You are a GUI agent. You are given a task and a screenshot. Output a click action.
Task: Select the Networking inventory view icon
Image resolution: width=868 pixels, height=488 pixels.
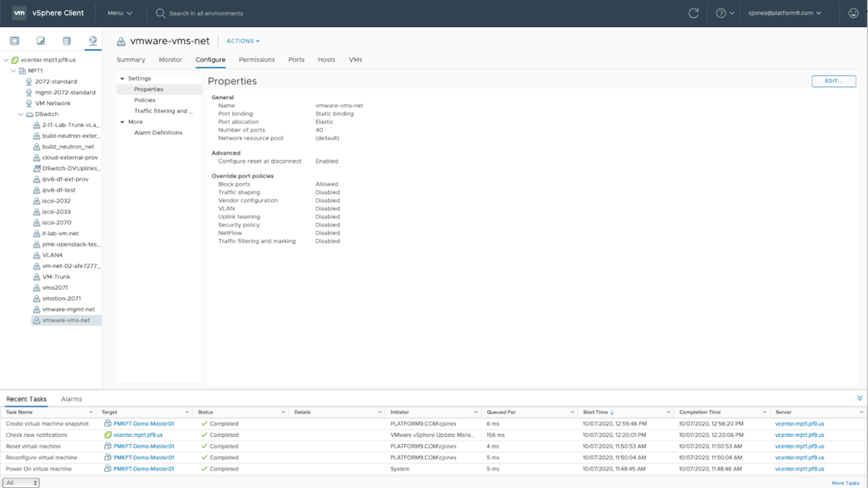pyautogui.click(x=91, y=41)
